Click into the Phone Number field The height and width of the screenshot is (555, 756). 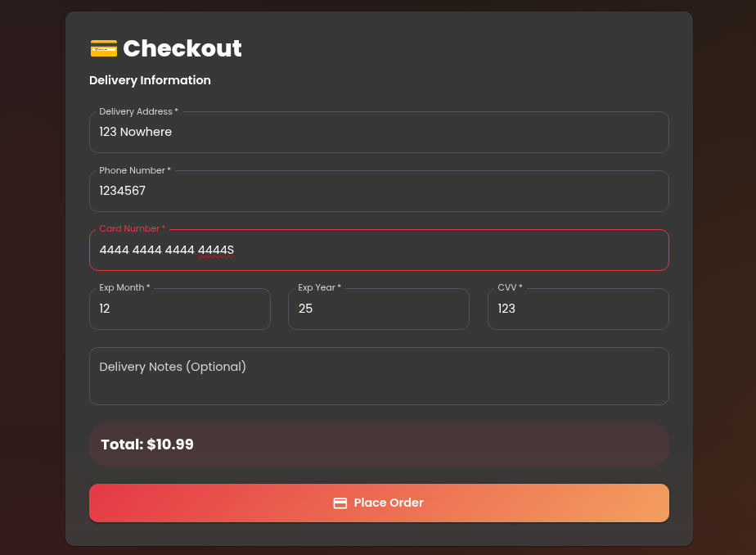pyautogui.click(x=378, y=192)
